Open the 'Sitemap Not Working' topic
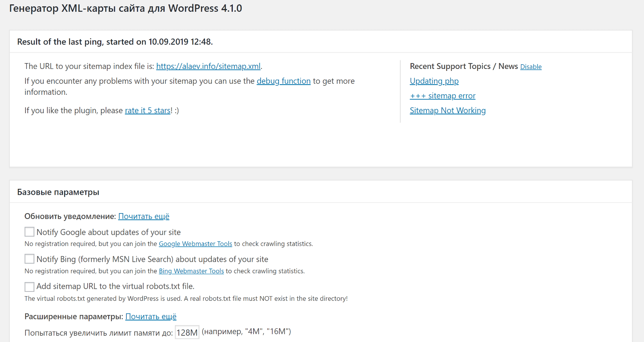 click(x=448, y=110)
